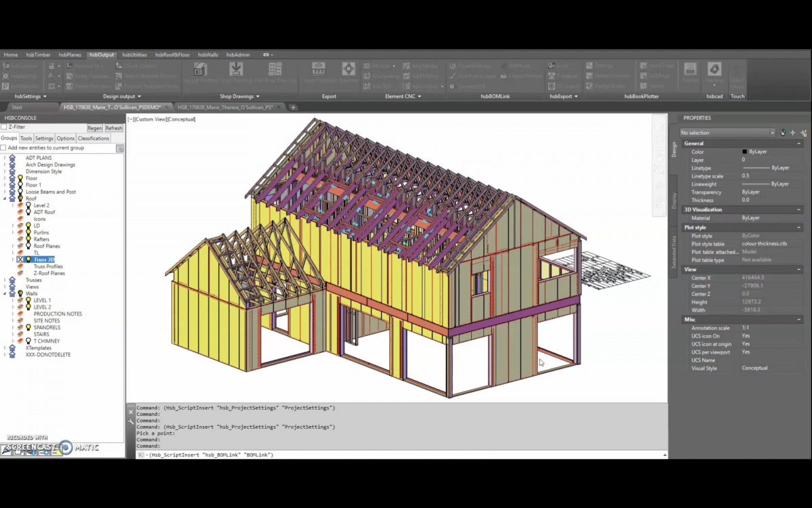
Task: Toggle the light bulb for the Floor group
Action: [x=20, y=178]
